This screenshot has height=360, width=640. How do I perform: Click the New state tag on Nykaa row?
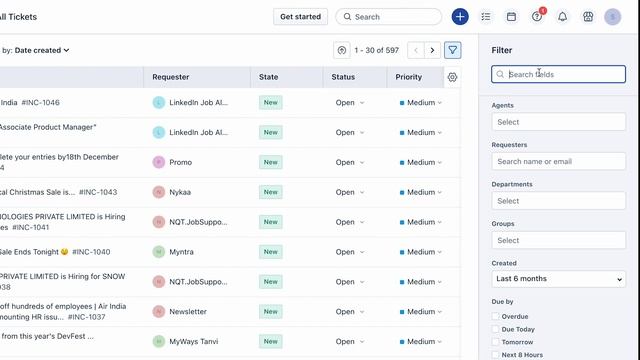(x=271, y=192)
